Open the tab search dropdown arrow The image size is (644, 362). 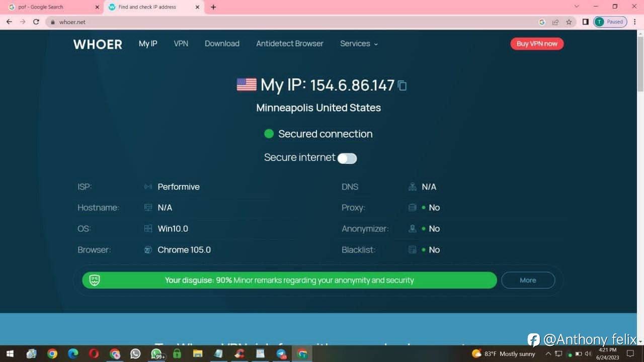[577, 7]
